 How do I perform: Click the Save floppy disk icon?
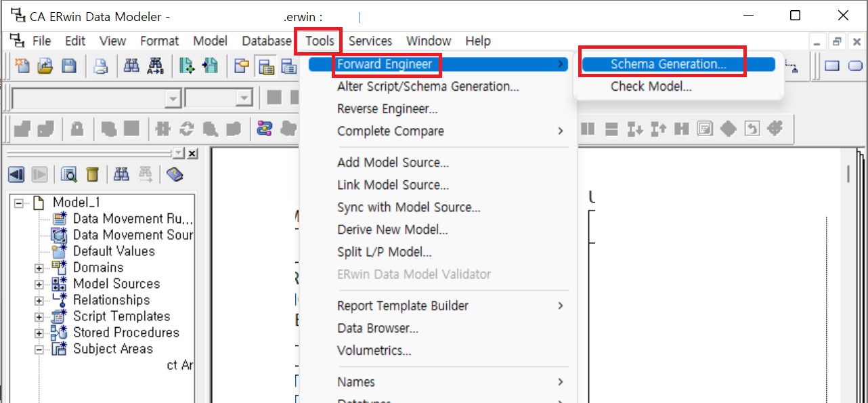coord(68,66)
